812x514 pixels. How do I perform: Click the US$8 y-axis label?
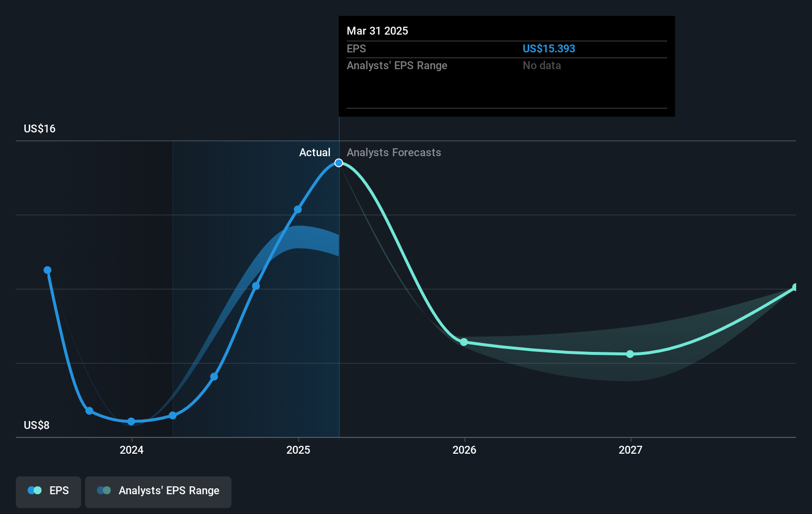pos(37,425)
